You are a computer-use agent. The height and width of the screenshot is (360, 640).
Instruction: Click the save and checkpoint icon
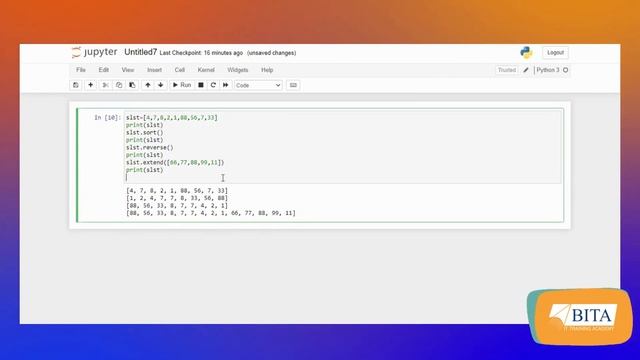(76, 85)
